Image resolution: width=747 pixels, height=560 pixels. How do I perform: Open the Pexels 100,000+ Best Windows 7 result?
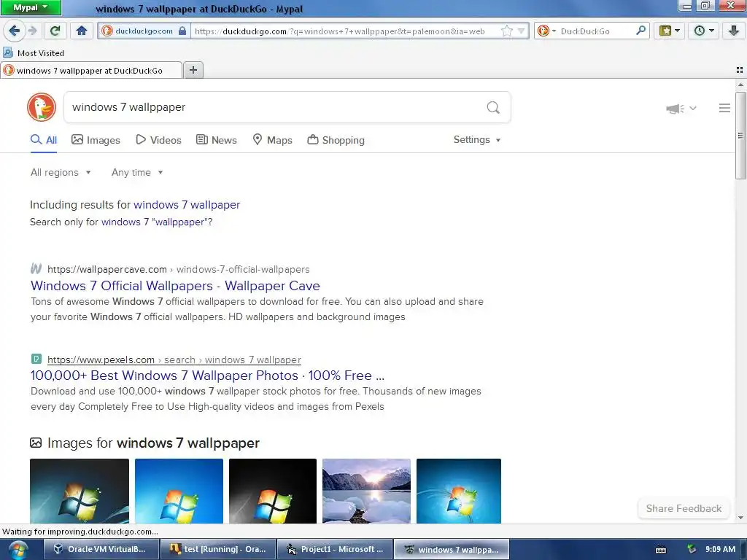(x=207, y=376)
